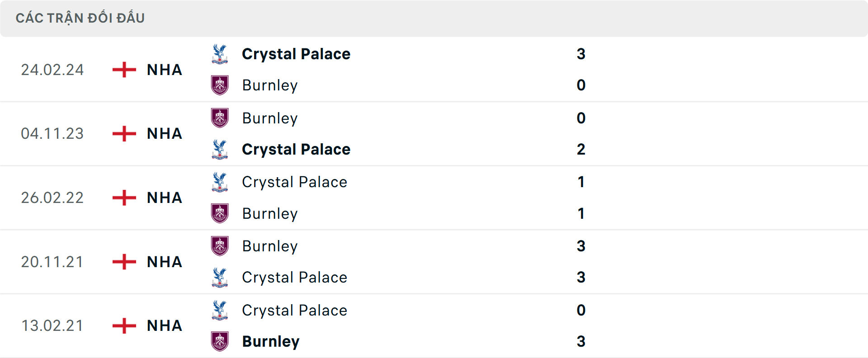Click Crystal Palace name in the 04.11.23 row
The width and height of the screenshot is (868, 358).
click(296, 149)
